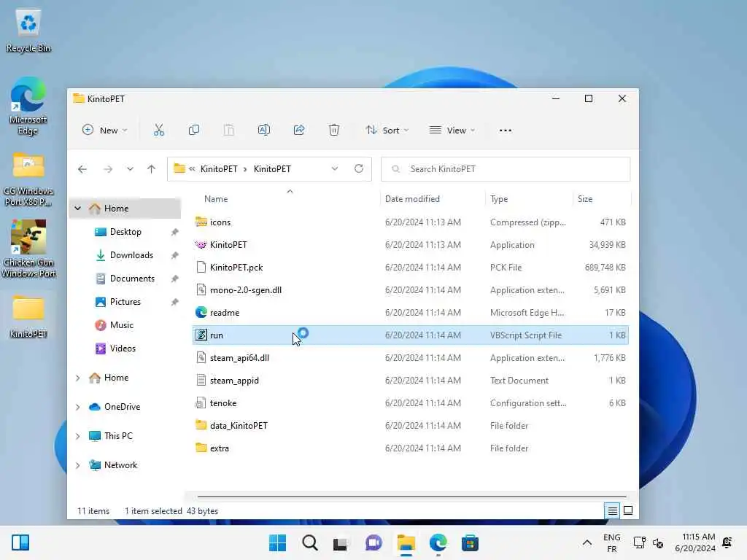Go forward with the right arrow
The width and height of the screenshot is (747, 560).
(x=108, y=169)
